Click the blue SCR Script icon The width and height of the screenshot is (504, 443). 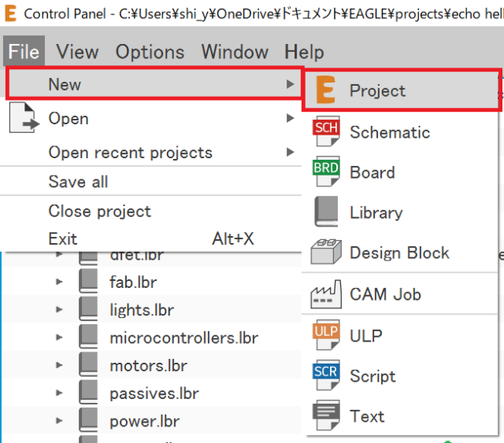click(x=325, y=375)
